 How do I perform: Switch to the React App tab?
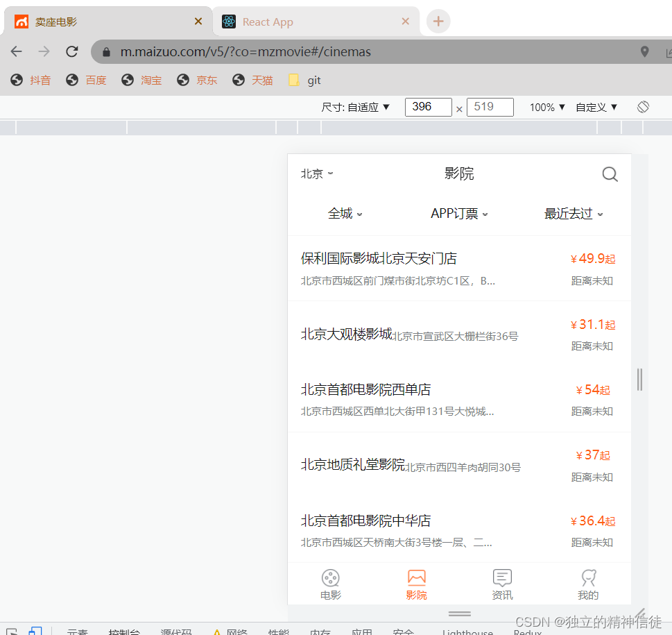pos(316,22)
